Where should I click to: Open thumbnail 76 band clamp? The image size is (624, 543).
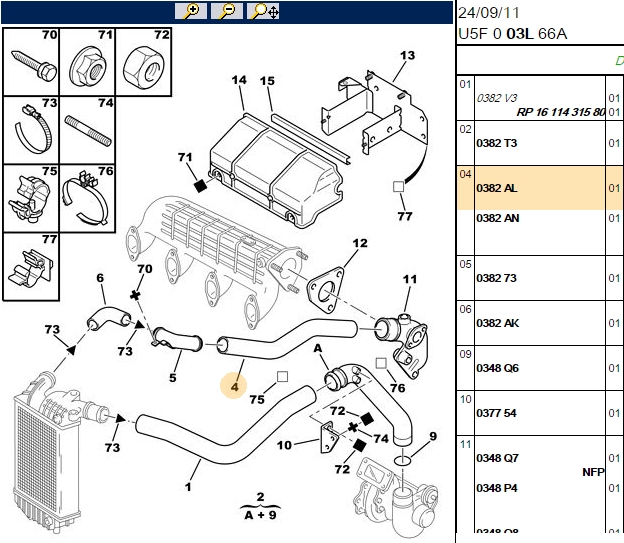click(88, 198)
